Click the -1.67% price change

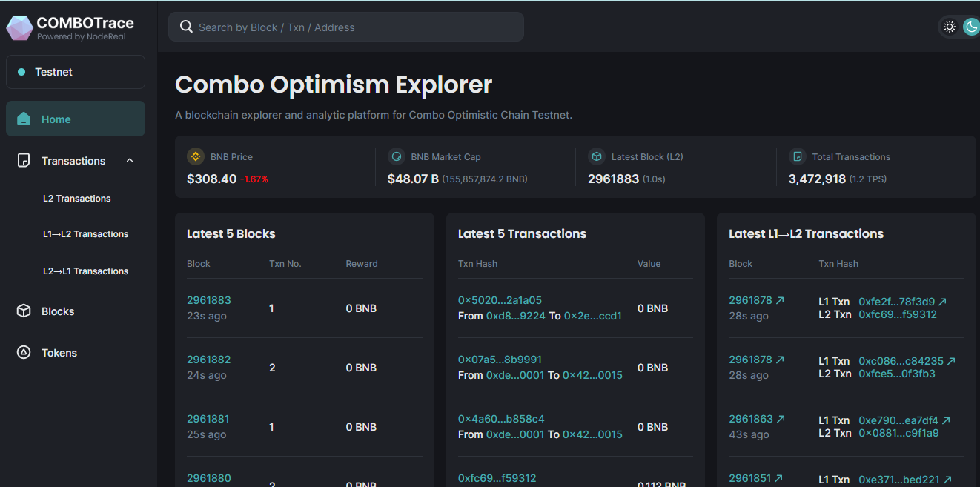tap(254, 179)
